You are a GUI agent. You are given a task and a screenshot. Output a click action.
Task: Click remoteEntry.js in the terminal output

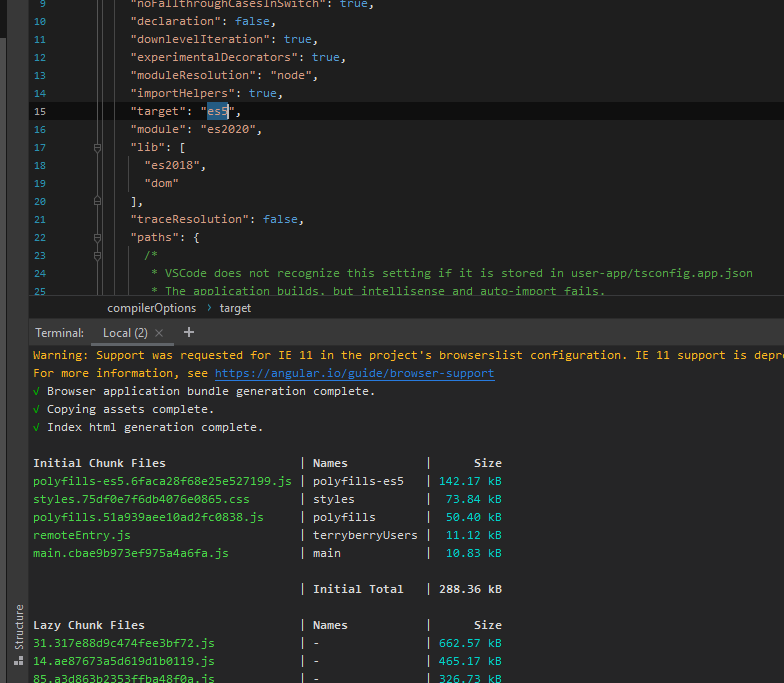pyautogui.click(x=82, y=536)
